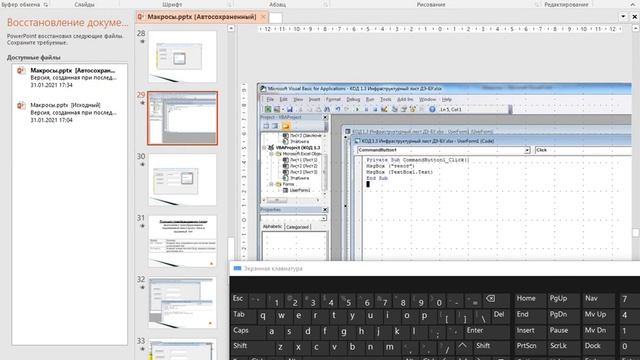Tap the 0 key in the number row
The height and width of the screenshot is (360, 640).
pyautogui.click(x=437, y=300)
